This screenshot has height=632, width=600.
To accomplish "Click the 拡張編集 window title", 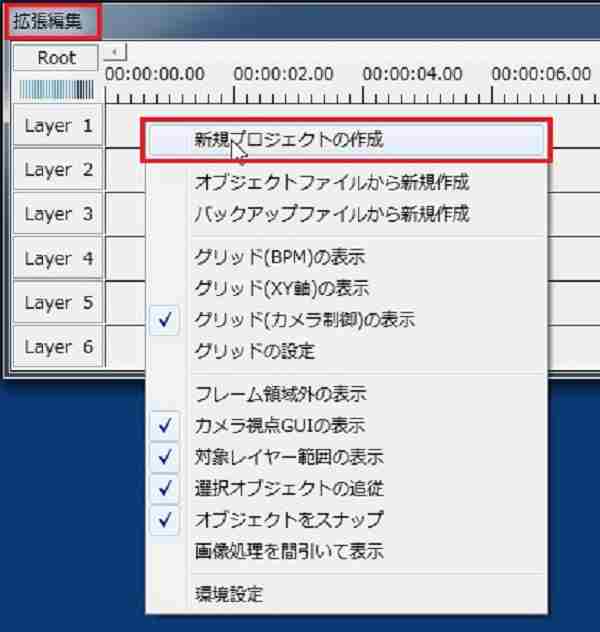I will pos(48,21).
